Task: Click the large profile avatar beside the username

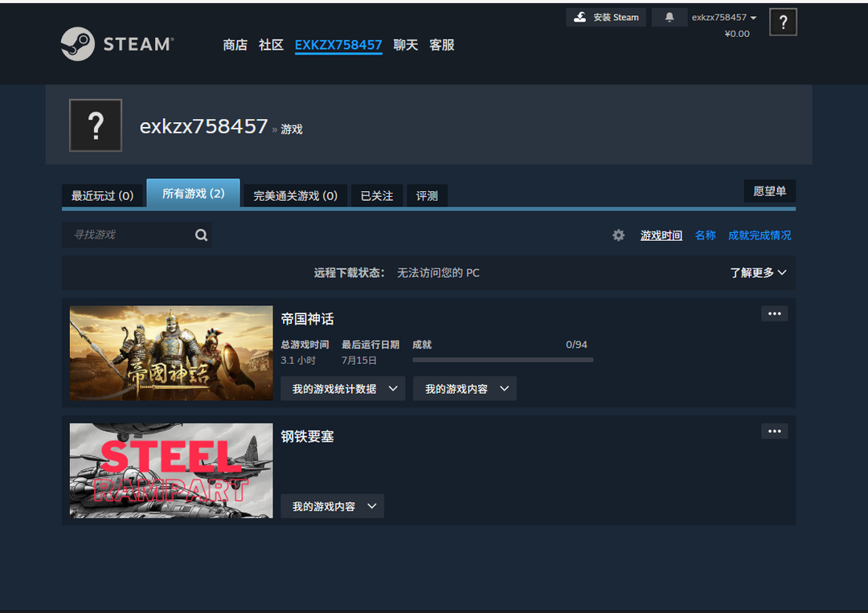Action: [96, 125]
